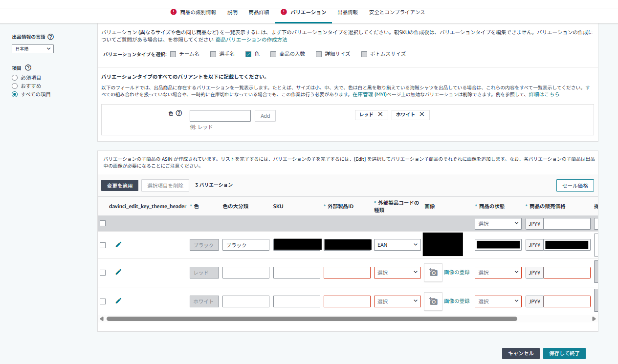The height and width of the screenshot is (364, 618).
Task: Switch to the 安全とコンプライアンス tab
Action: click(x=397, y=12)
